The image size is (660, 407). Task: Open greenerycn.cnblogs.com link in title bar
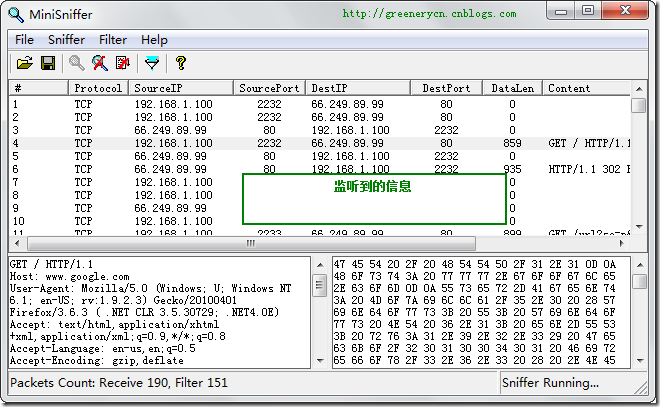[429, 14]
